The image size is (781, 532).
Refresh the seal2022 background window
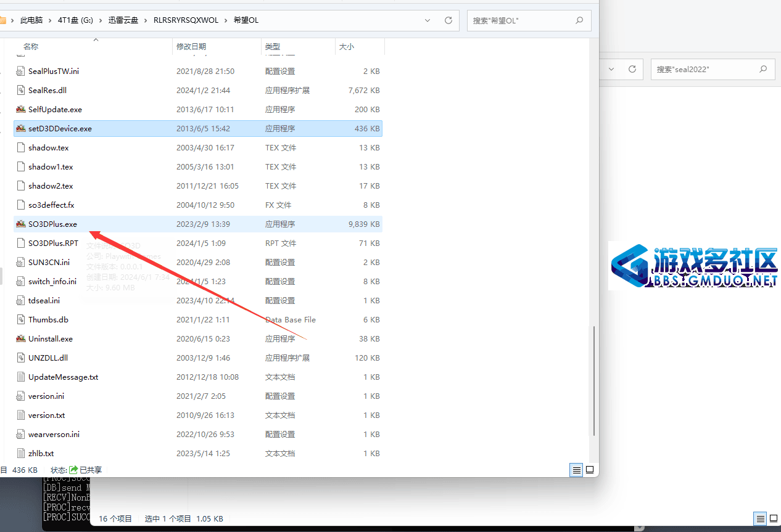[x=632, y=69]
